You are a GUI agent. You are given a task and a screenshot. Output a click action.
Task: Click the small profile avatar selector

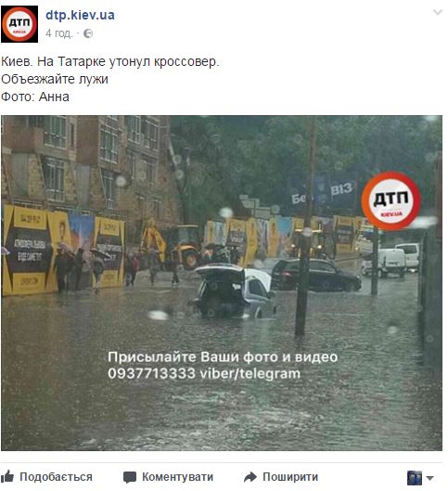(415, 478)
